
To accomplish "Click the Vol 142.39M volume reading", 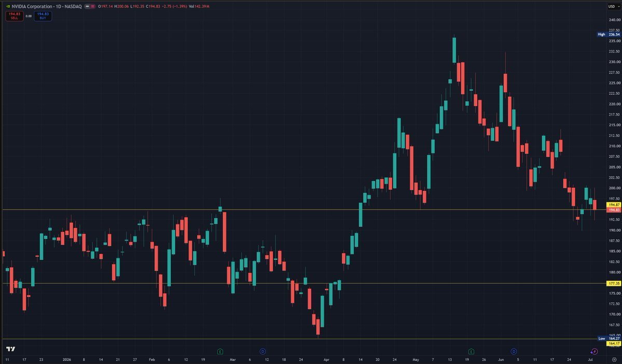I will point(199,6).
